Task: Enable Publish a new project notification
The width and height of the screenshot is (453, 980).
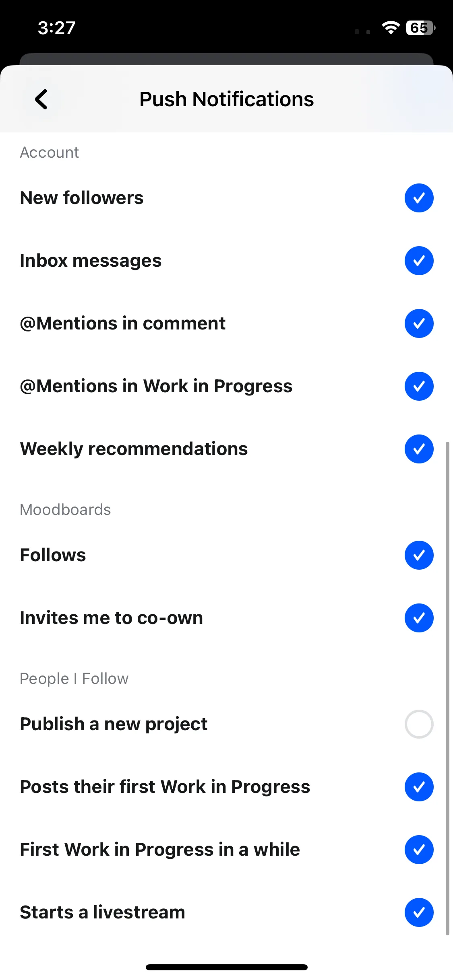Action: 419,724
